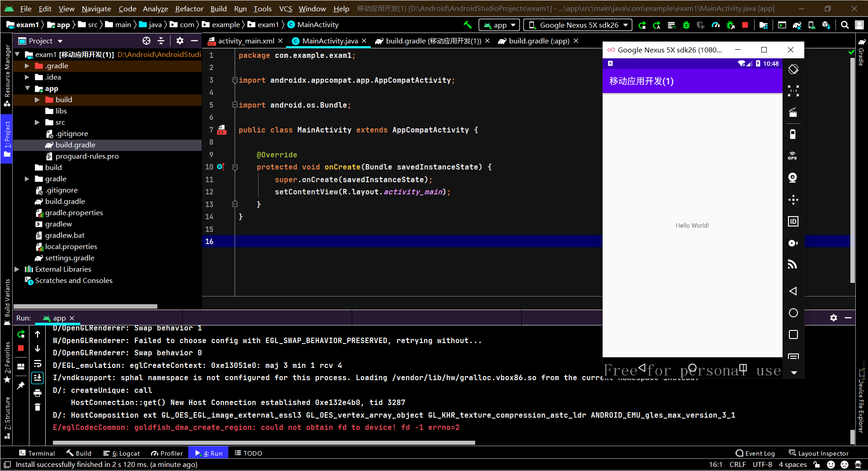
Task: Click Sync Project with Gradle Files icon
Action: pos(797,25)
